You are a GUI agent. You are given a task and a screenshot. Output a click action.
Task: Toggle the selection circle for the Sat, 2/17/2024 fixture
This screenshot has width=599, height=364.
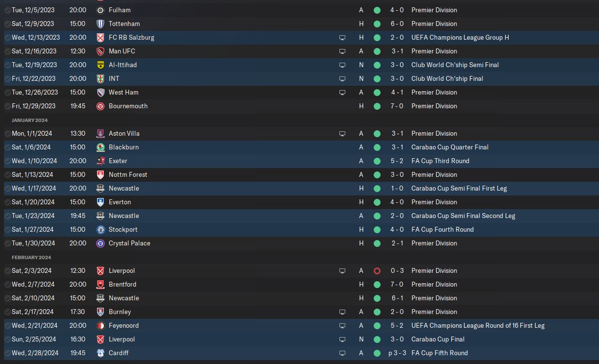[x=7, y=312]
